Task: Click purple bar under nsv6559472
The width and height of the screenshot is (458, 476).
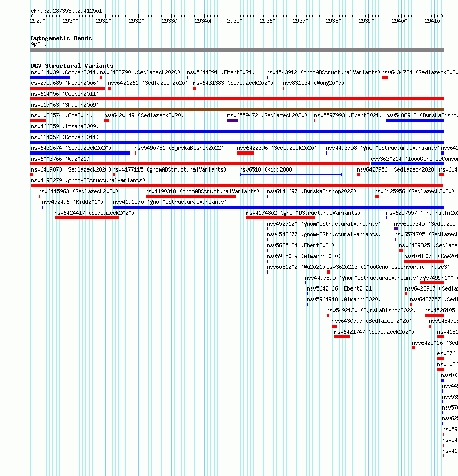Action: coord(233,121)
